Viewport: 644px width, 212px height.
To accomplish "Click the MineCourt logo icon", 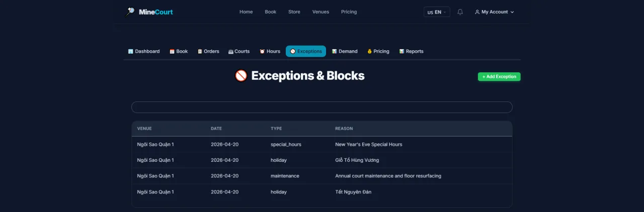I will (130, 12).
